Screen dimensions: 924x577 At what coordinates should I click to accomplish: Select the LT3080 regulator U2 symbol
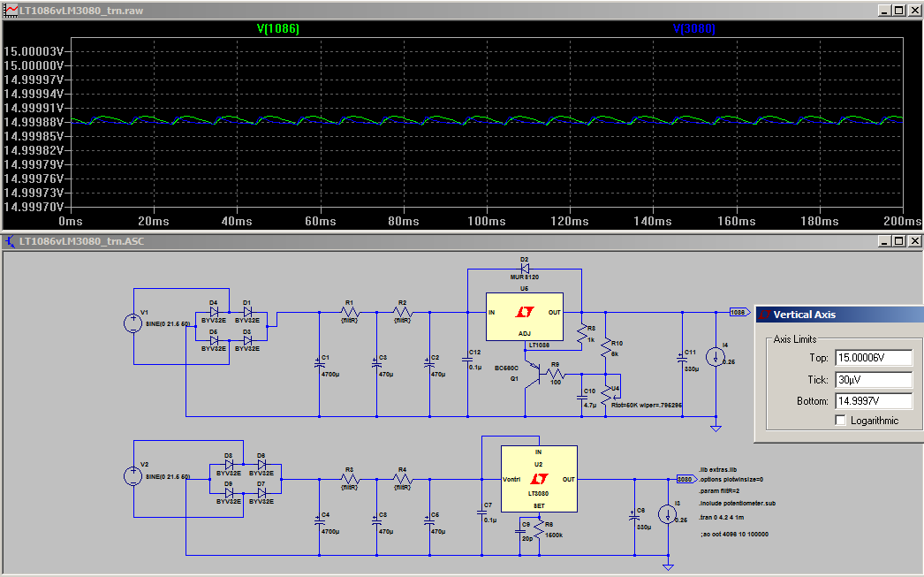(539, 479)
